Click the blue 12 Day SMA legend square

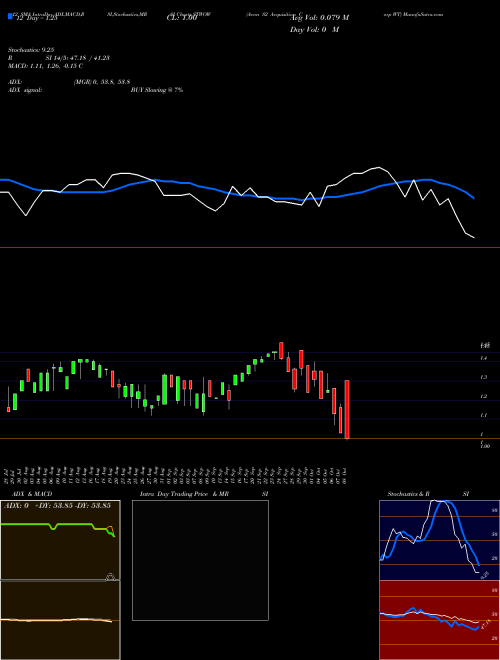pos(10,16)
